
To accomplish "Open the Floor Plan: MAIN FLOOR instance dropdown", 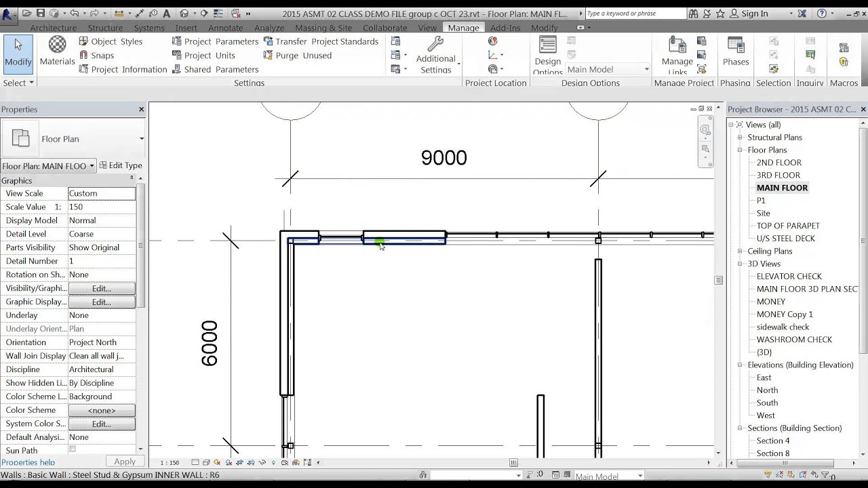I will coord(48,166).
